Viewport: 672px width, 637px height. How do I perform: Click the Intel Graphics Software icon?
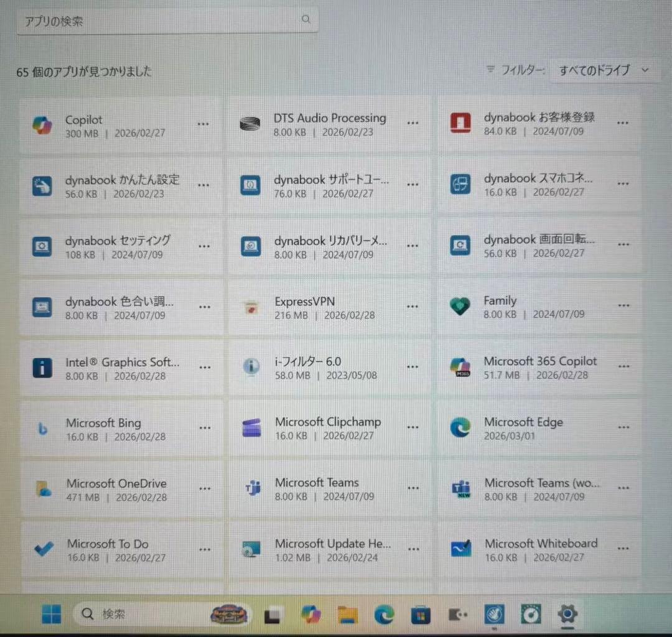[x=42, y=368]
